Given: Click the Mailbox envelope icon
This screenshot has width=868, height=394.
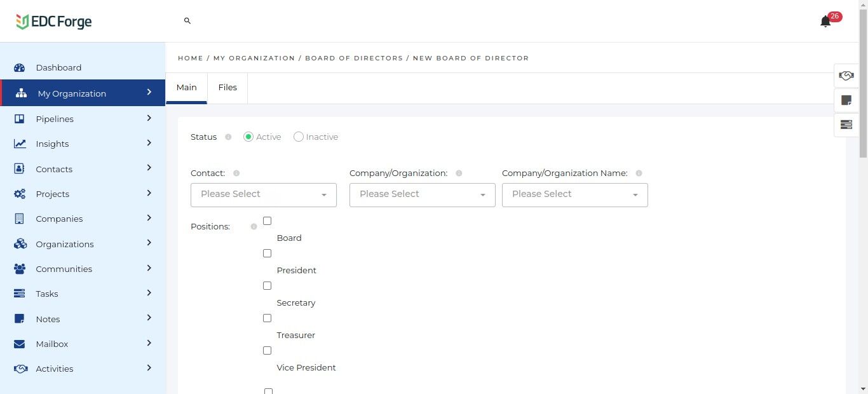Looking at the screenshot, I should point(20,344).
